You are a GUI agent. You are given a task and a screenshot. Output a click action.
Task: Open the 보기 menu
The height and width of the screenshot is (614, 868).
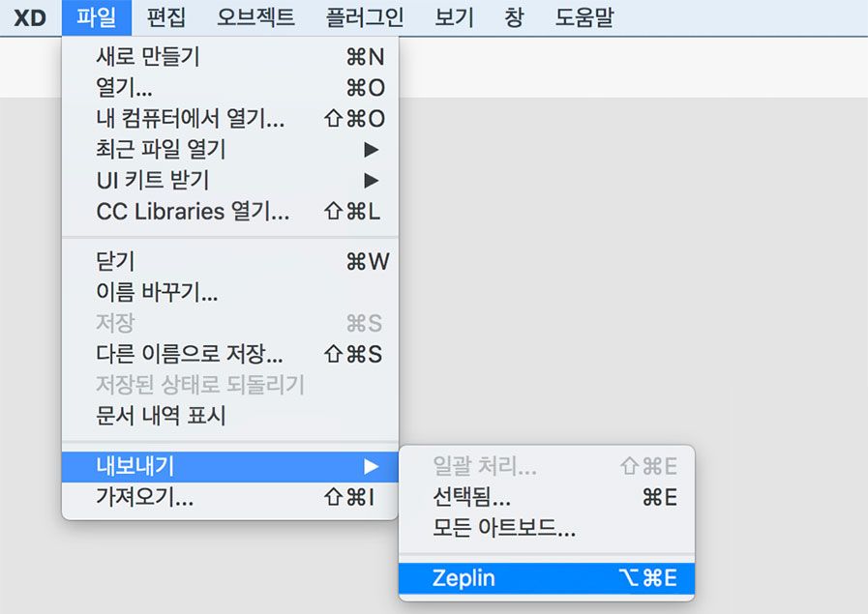(x=454, y=17)
